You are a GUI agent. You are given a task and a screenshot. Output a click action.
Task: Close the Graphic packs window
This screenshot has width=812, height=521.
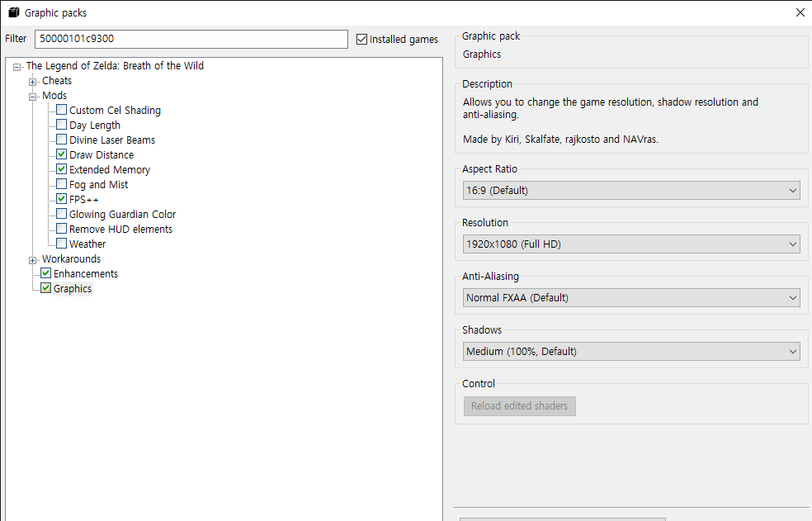800,12
